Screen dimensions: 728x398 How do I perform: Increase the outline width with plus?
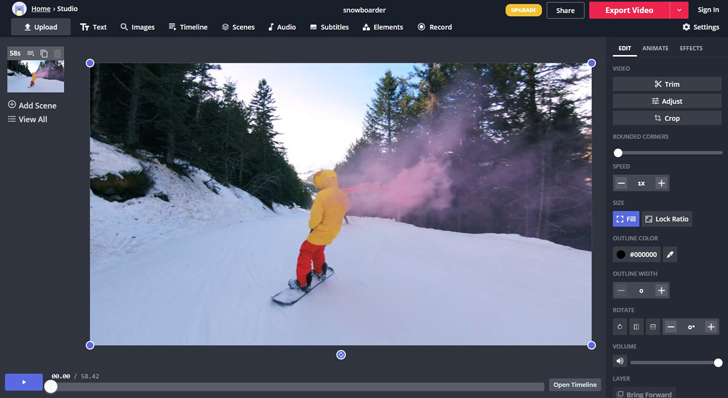coord(662,291)
